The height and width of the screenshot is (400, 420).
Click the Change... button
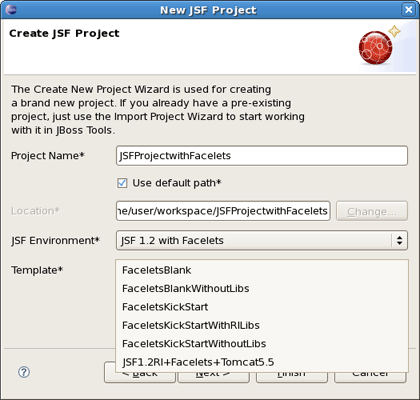(x=372, y=211)
